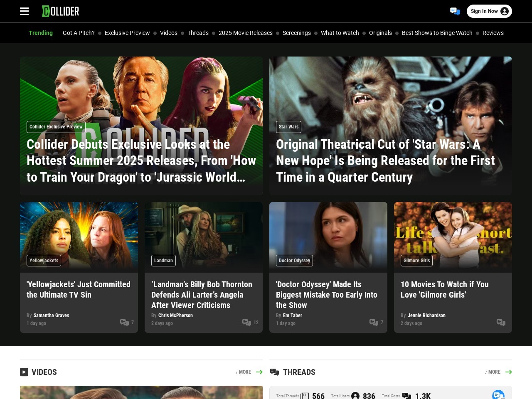The width and height of the screenshot is (532, 399).
Task: Open Reviews in trending bar
Action: coord(493,33)
